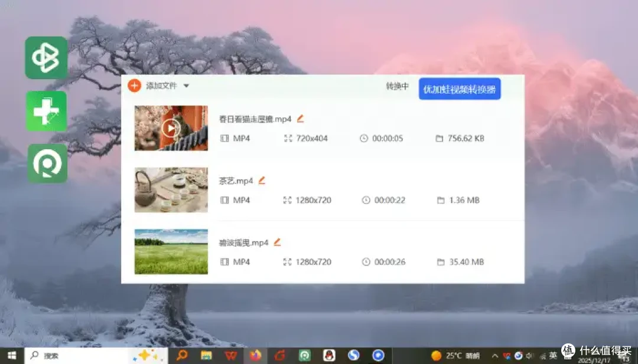This screenshot has width=638, height=364.
Task: Open Firefox from the taskbar
Action: click(256, 356)
